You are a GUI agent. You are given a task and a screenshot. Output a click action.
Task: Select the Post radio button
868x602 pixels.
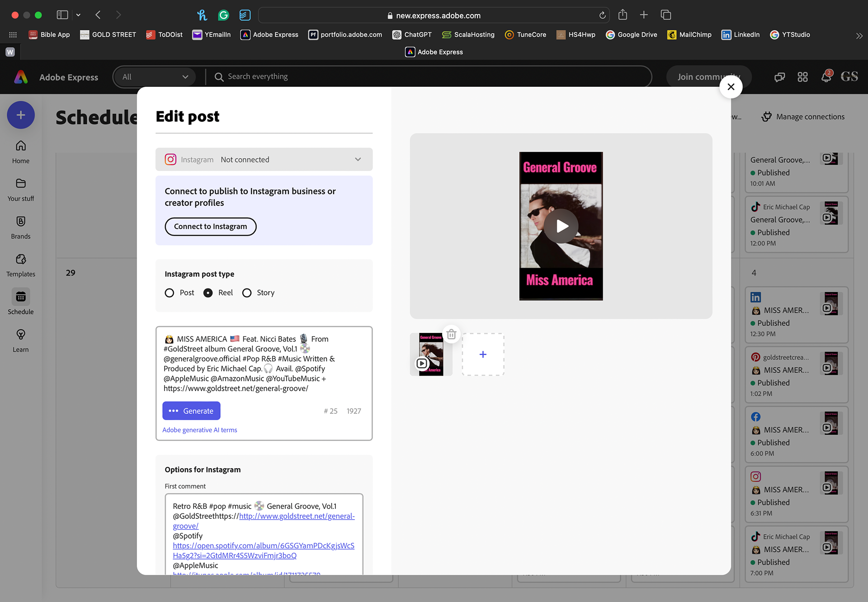(170, 293)
